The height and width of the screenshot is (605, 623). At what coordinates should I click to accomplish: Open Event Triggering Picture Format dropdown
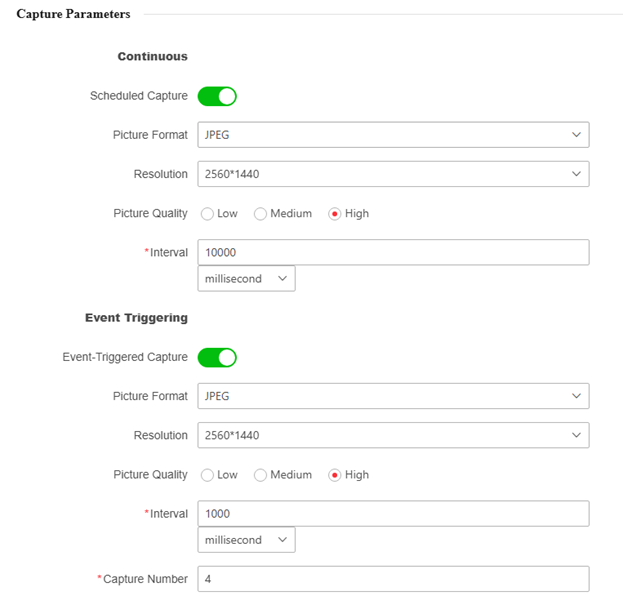392,396
